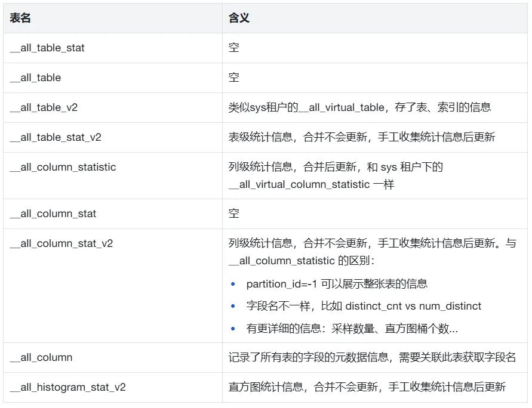The height and width of the screenshot is (408, 532).
Task: Click the __all_table_stat_v2 table name
Action: pos(56,137)
